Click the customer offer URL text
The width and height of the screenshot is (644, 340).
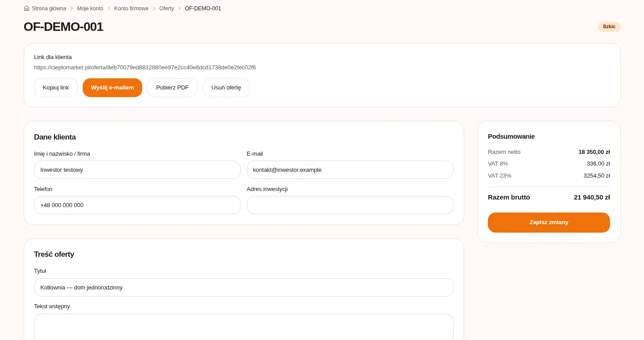pyautogui.click(x=145, y=68)
